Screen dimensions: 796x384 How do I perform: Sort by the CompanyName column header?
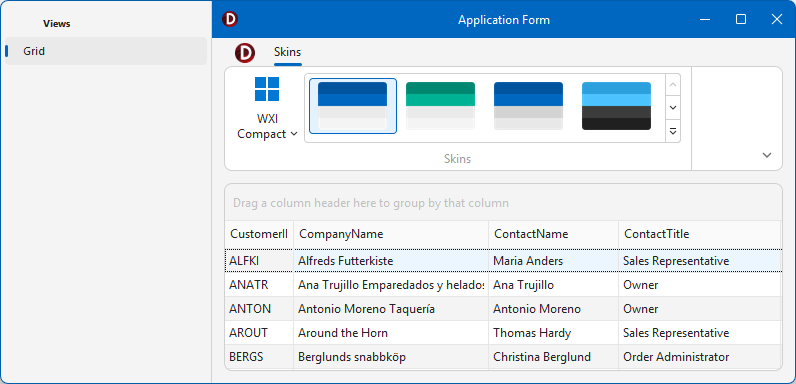(391, 234)
